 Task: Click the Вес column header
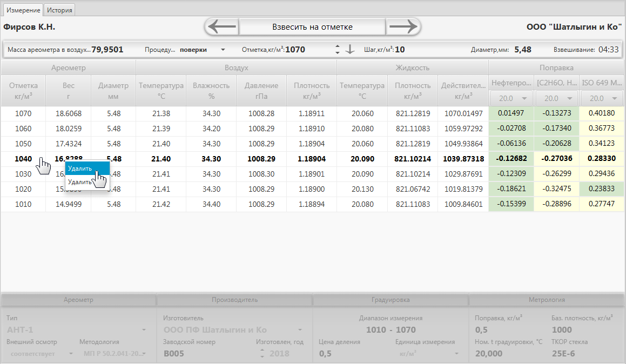[69, 90]
